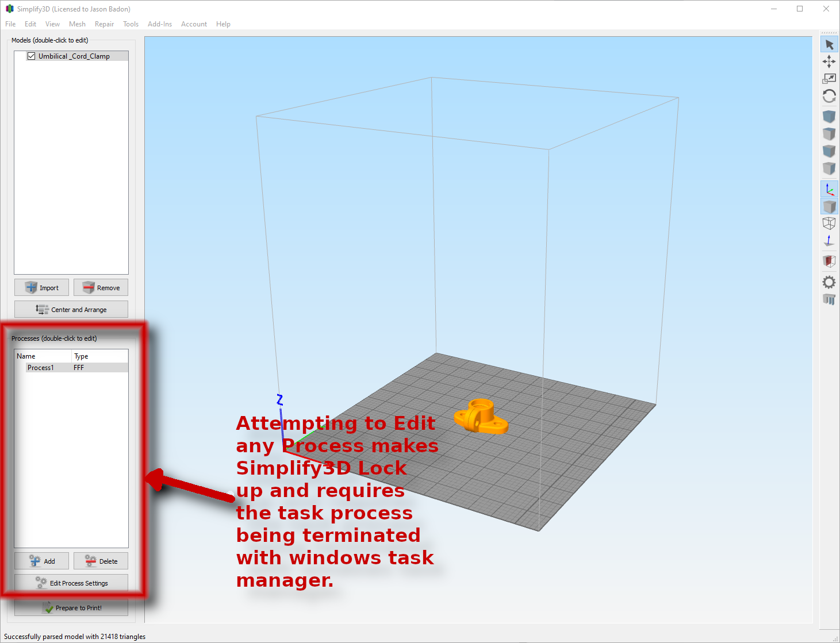Select the arrow selection tool
The height and width of the screenshot is (643, 840).
click(829, 44)
